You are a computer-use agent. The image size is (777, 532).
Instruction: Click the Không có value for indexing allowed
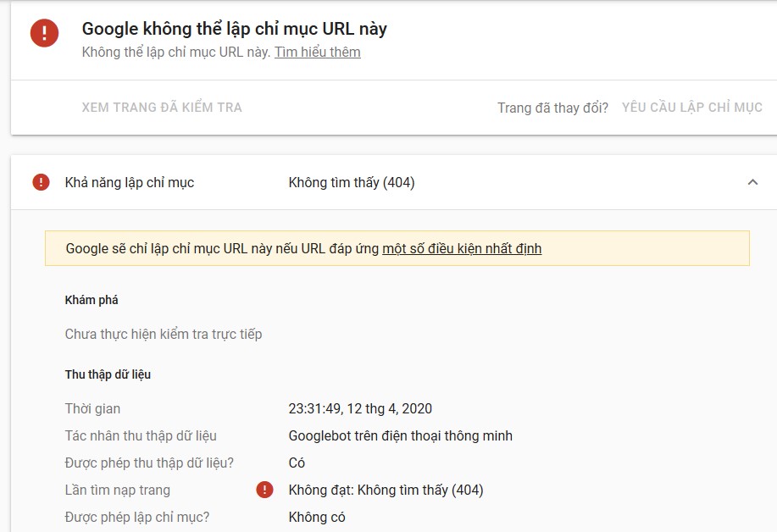[317, 517]
